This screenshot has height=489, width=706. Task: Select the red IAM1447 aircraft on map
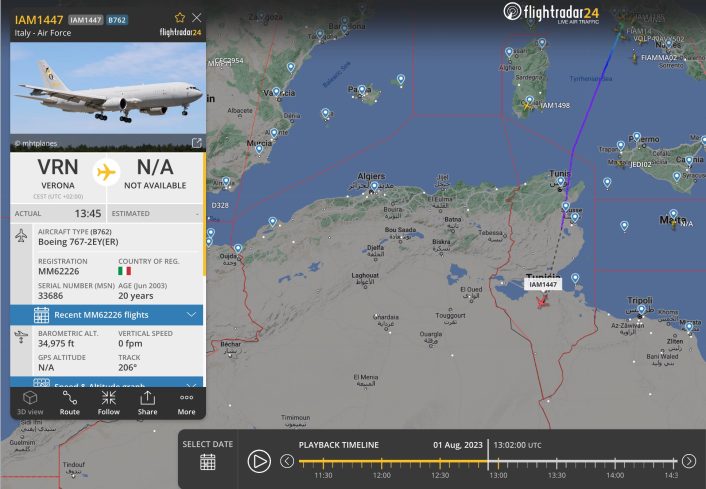coord(542,301)
